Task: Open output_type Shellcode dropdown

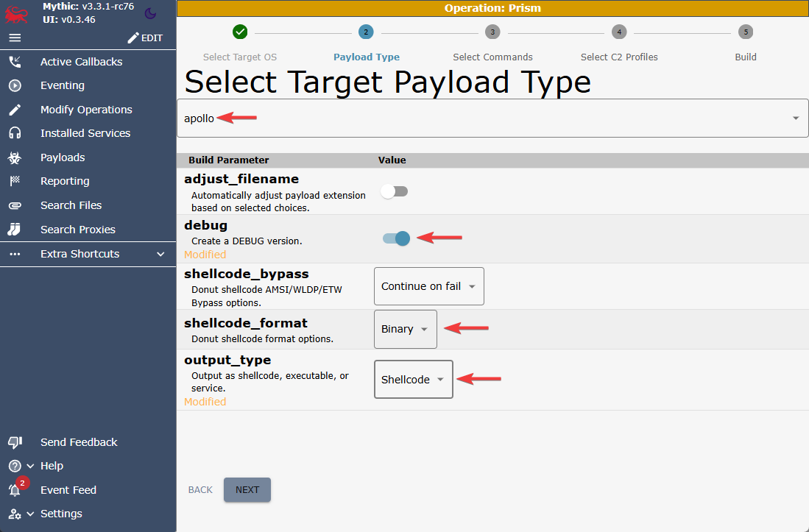Action: click(413, 380)
